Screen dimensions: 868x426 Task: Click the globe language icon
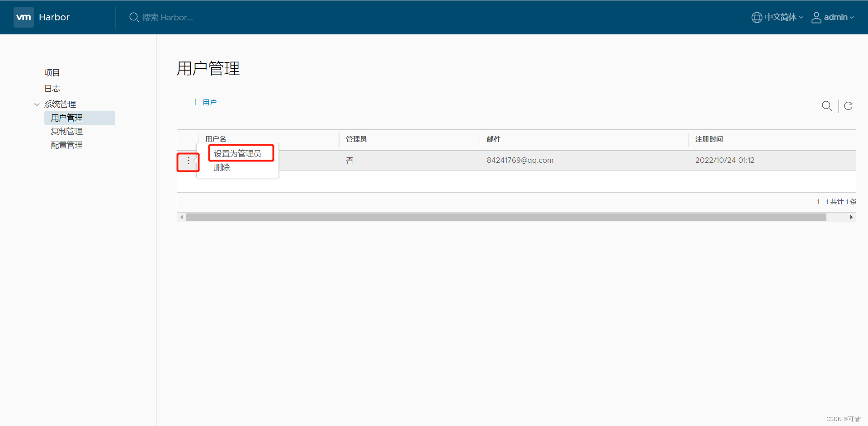coord(757,17)
